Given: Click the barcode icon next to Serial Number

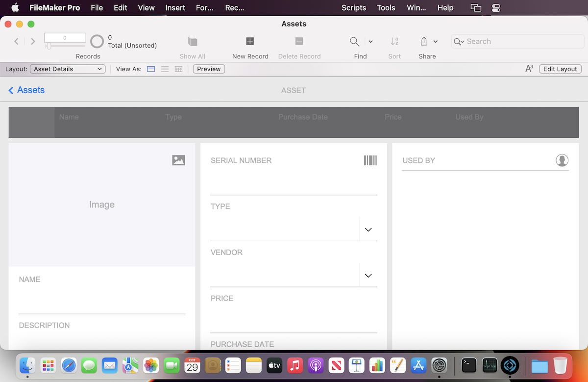Looking at the screenshot, I should [x=370, y=160].
